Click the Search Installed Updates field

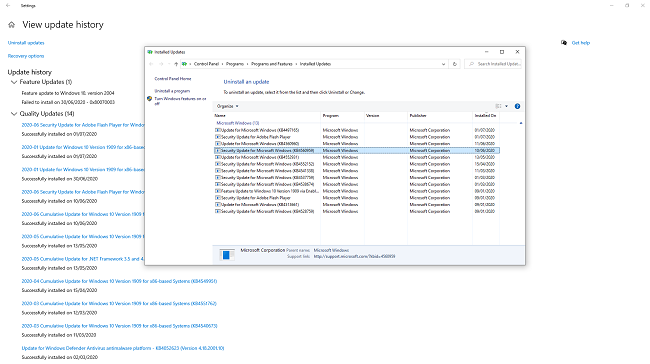[493, 64]
